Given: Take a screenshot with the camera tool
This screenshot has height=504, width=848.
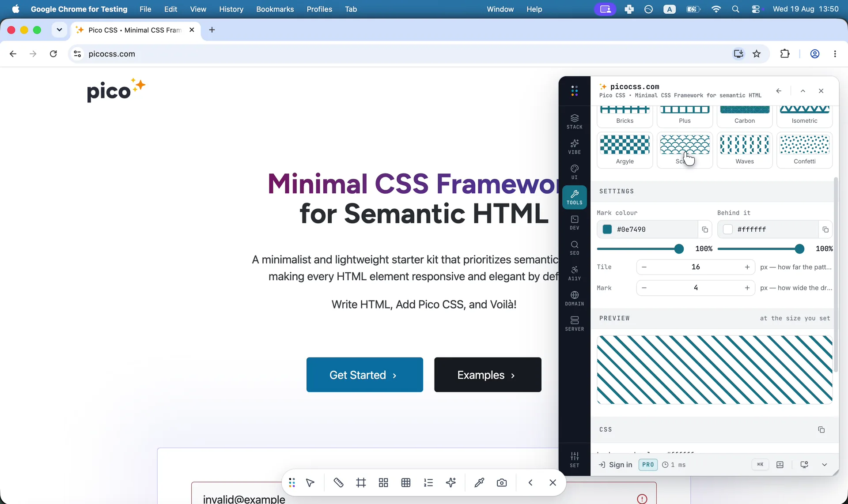Looking at the screenshot, I should 502,483.
